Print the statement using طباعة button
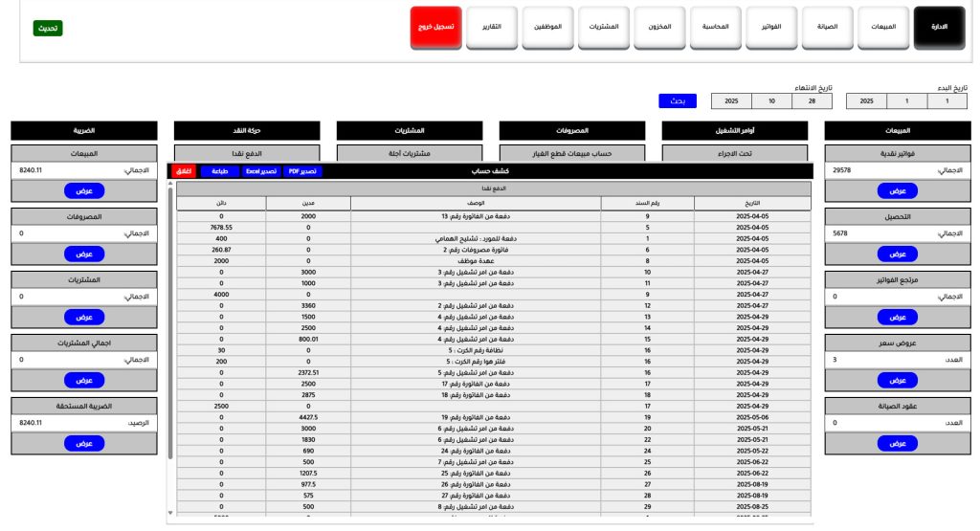Image resolution: width=980 pixels, height=531 pixels. coord(219,171)
